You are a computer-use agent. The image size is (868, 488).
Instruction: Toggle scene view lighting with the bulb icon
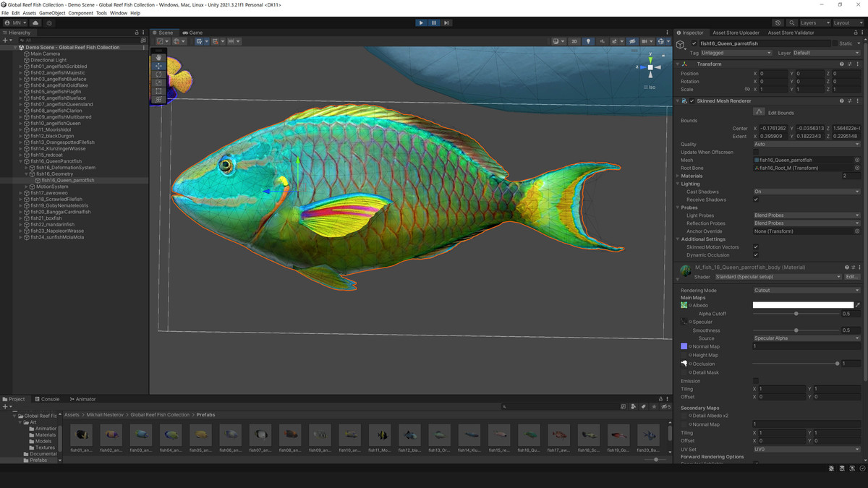[589, 41]
